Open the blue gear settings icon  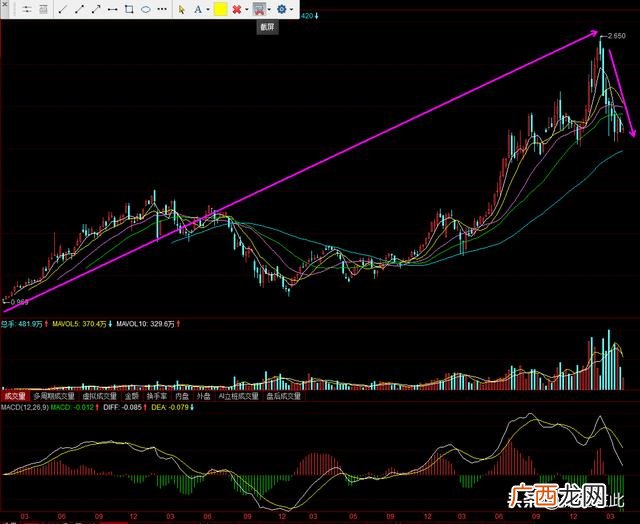[x=281, y=9]
